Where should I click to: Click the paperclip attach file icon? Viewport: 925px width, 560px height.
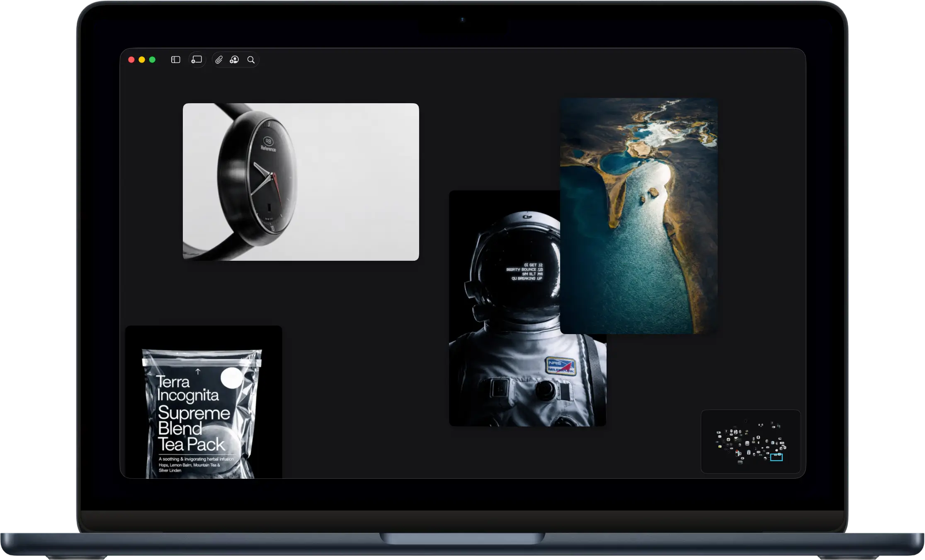(x=219, y=60)
